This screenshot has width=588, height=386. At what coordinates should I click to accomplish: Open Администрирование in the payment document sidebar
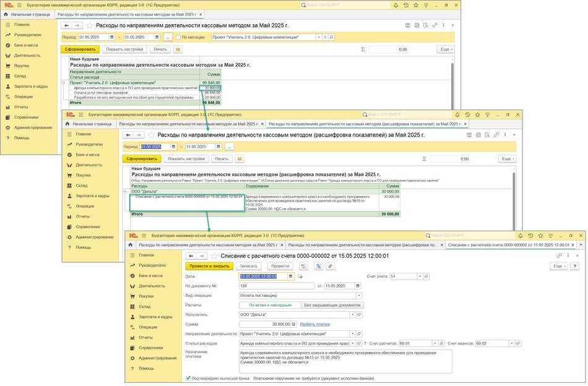click(132, 358)
